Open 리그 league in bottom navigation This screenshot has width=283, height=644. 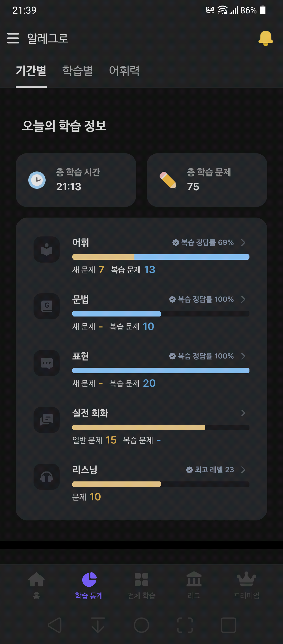tap(194, 586)
